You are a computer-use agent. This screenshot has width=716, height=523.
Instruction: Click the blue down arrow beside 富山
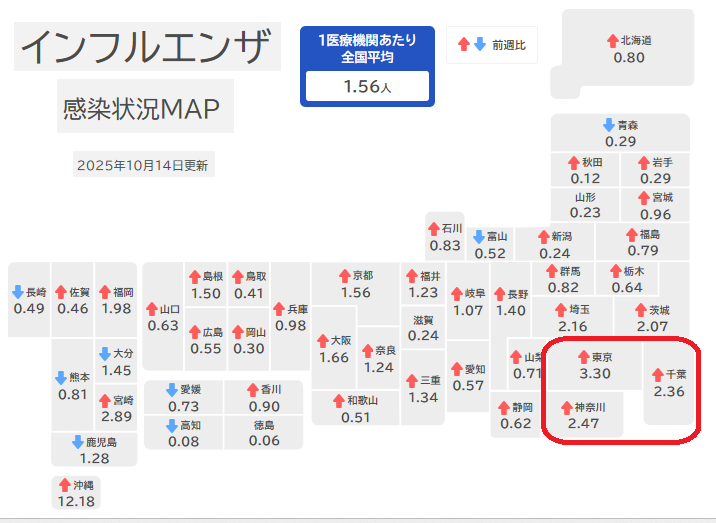click(479, 238)
